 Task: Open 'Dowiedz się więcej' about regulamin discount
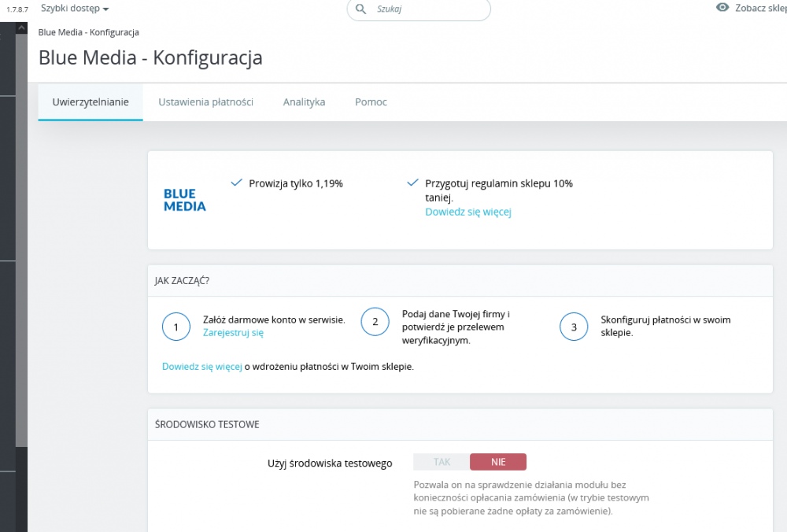click(467, 212)
